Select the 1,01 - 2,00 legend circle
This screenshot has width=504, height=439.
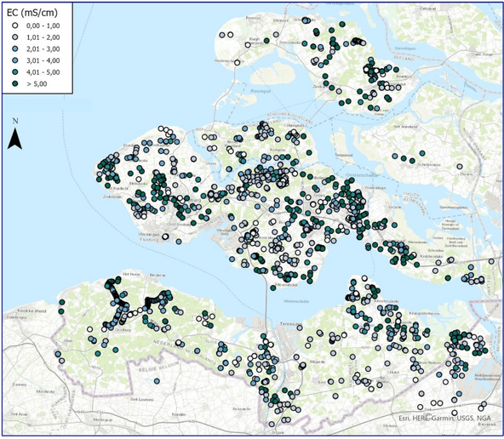click(14, 37)
